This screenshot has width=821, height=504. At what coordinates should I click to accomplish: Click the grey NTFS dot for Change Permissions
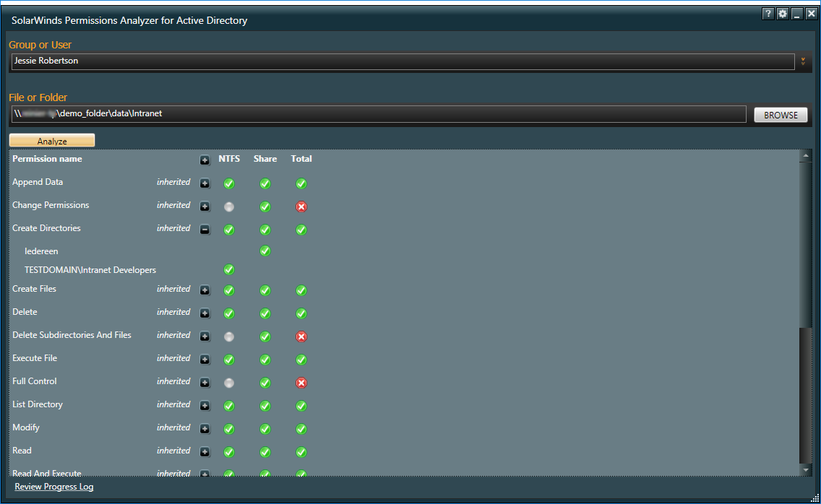point(229,207)
